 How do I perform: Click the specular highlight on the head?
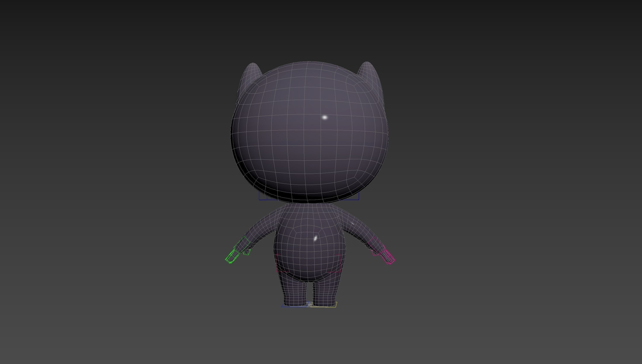click(x=325, y=117)
